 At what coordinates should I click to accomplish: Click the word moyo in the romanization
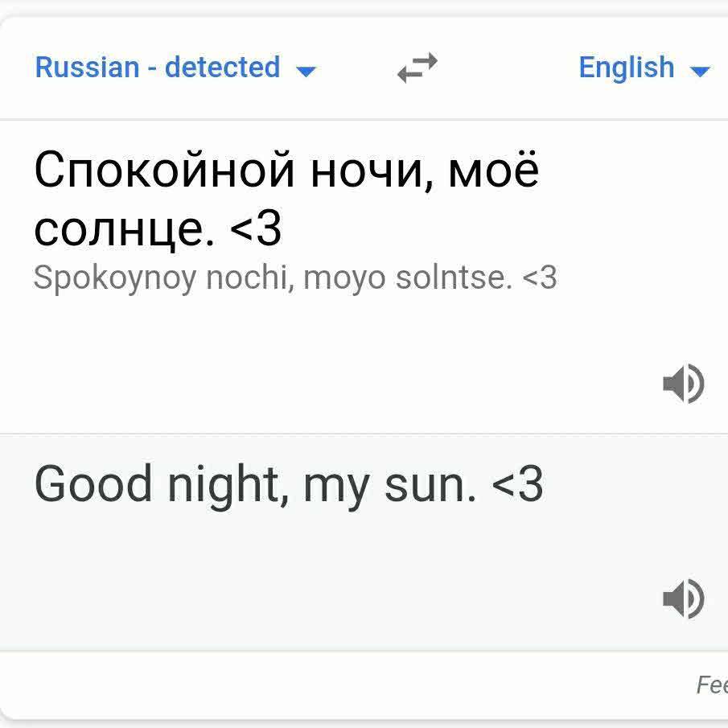(x=339, y=278)
